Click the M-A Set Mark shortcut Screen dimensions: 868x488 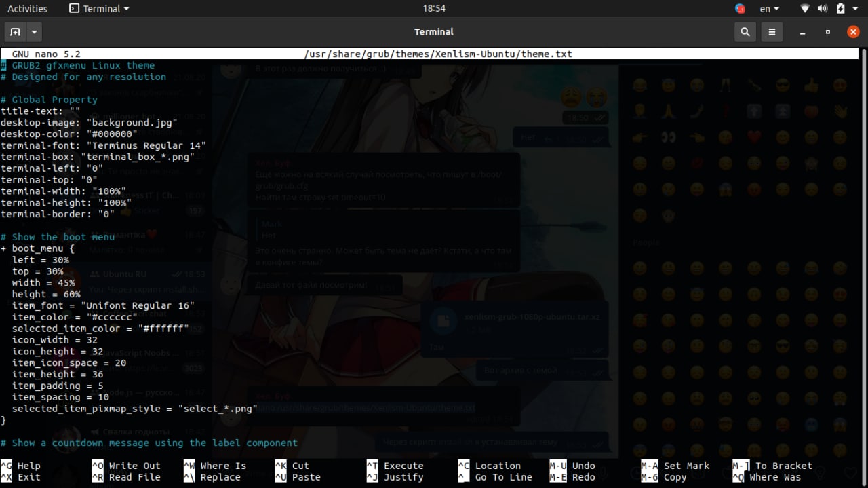pos(675,466)
